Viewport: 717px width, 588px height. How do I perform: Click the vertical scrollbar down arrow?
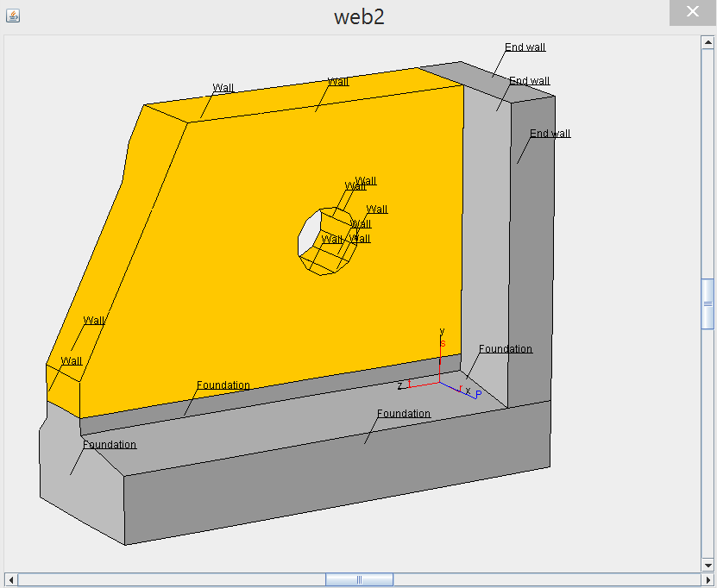tap(708, 566)
